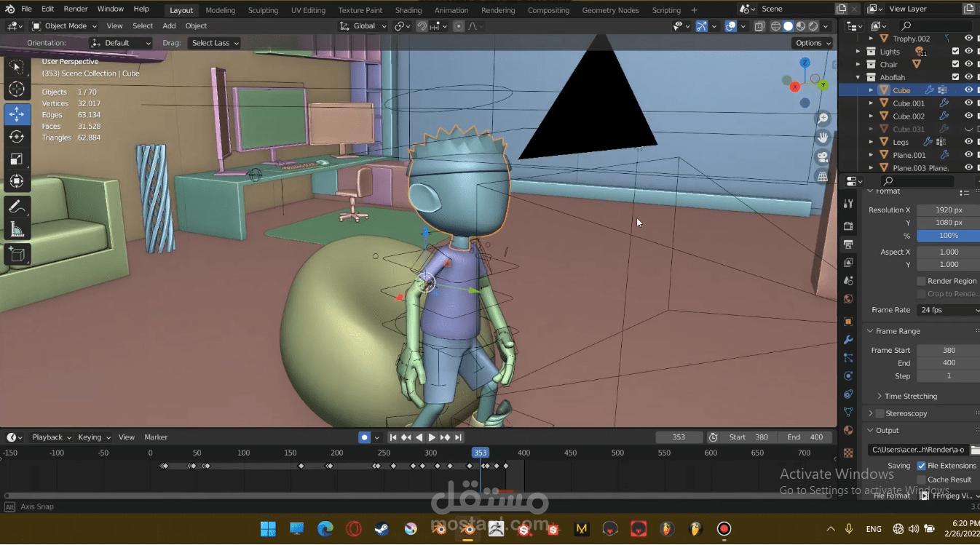Open the View Layer properties tab
Image resolution: width=980 pixels, height=545 pixels.
848,263
